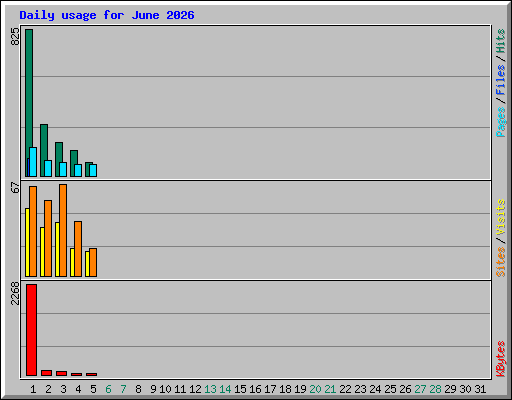Click day 1 on the date axis
Screen dimensions: 512x400
click(x=33, y=389)
